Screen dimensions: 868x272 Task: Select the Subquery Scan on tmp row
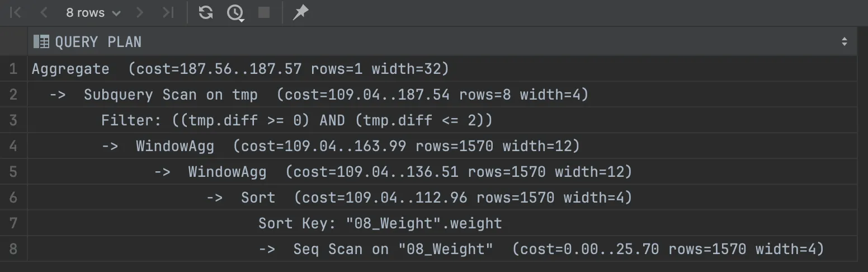[442, 95]
